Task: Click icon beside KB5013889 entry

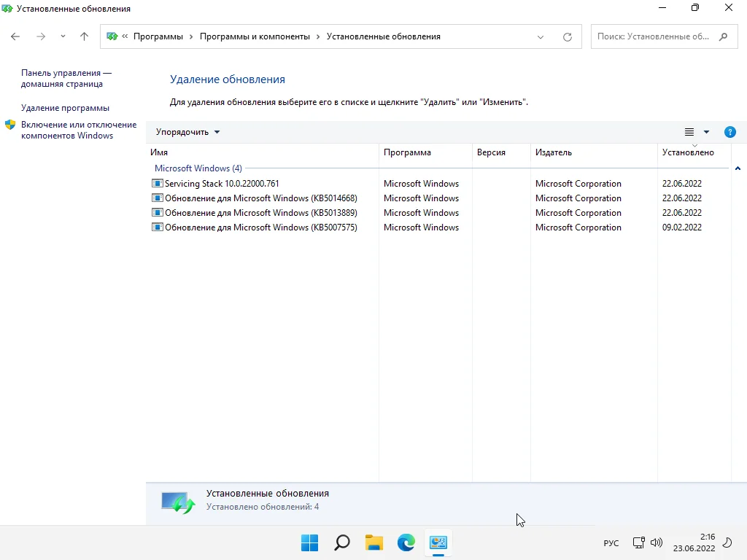Action: 158,212
